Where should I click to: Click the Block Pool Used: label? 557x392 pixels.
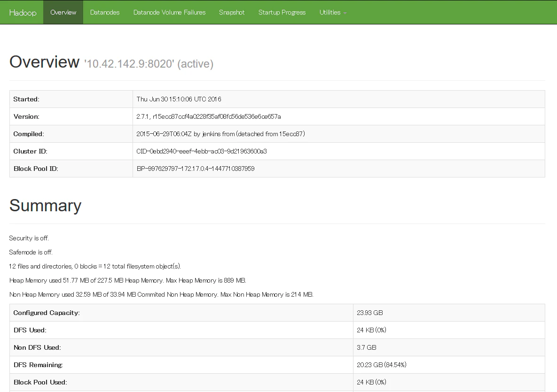(40, 383)
